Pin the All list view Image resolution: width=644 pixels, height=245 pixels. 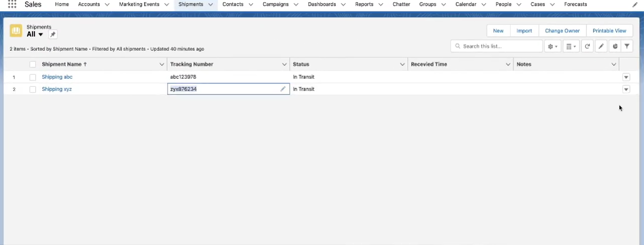53,34
